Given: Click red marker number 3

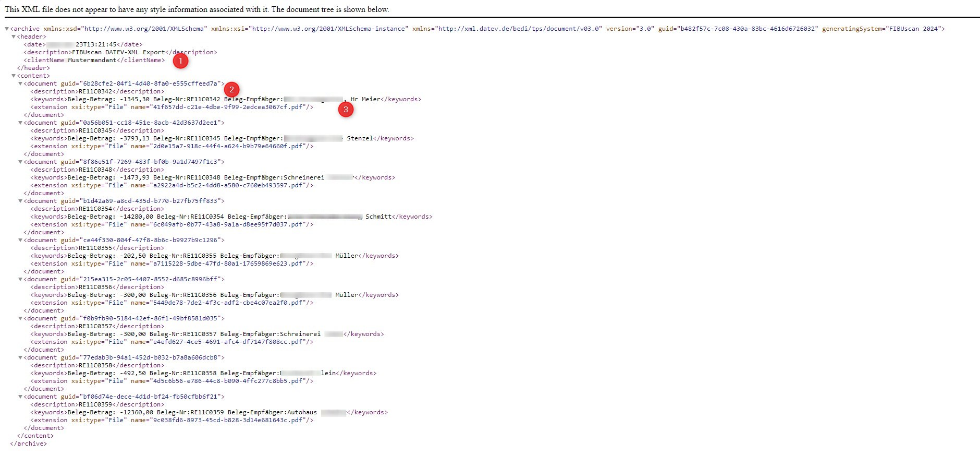Looking at the screenshot, I should 346,110.
